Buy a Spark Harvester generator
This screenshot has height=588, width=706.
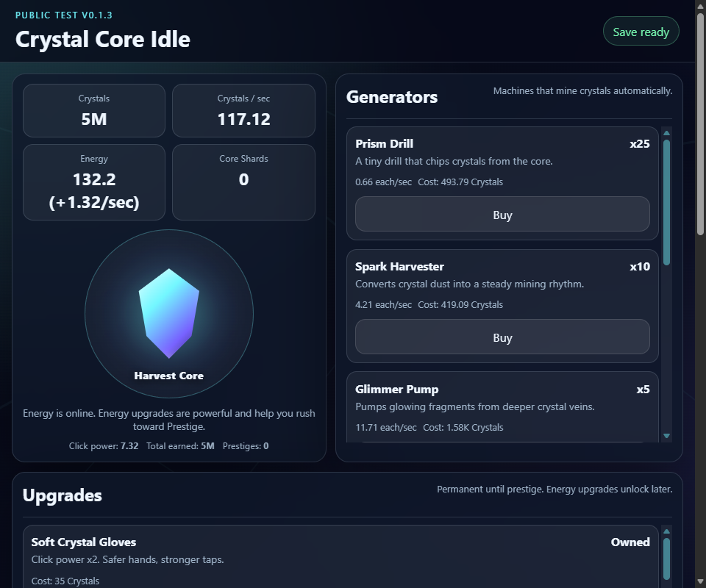pos(502,337)
